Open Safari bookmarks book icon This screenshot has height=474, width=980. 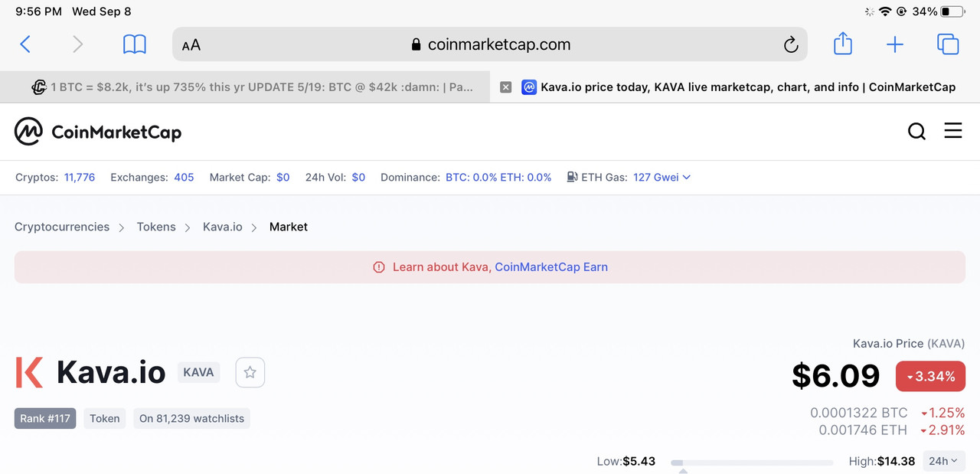(135, 44)
